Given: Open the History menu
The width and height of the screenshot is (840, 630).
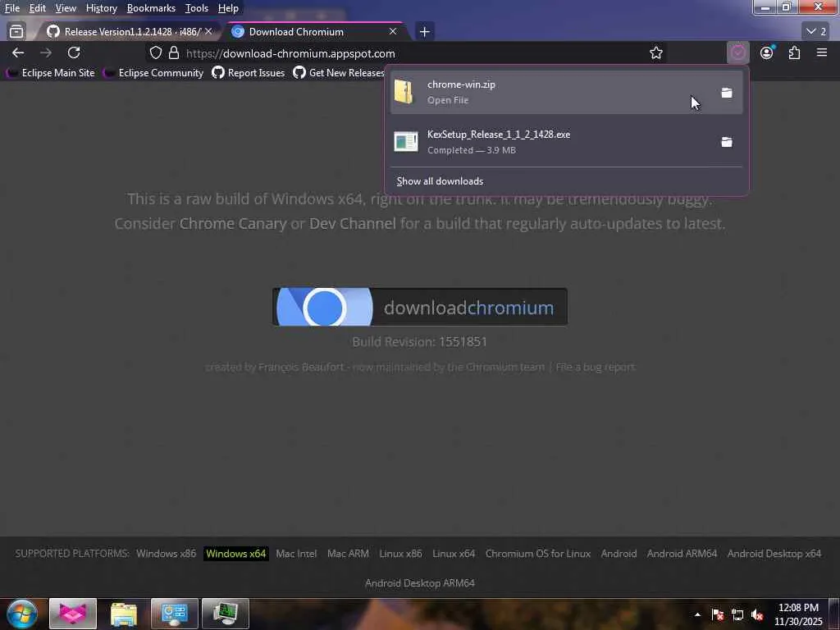Looking at the screenshot, I should (x=101, y=8).
